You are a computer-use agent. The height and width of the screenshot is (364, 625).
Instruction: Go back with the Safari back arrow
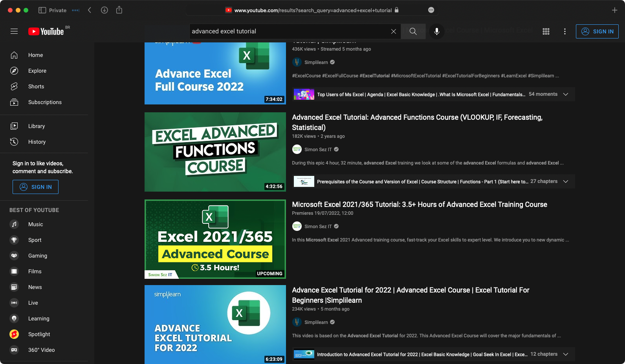tap(90, 10)
